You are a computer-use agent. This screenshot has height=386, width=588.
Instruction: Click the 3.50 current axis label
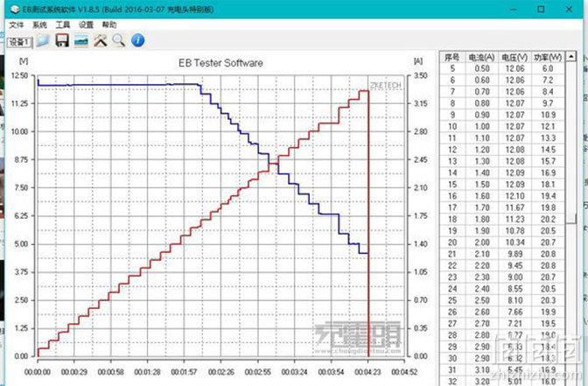420,75
